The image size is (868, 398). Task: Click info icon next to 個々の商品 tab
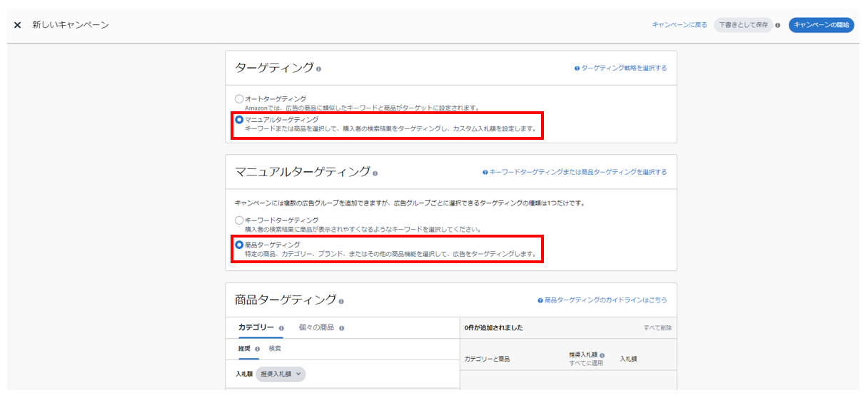click(342, 329)
